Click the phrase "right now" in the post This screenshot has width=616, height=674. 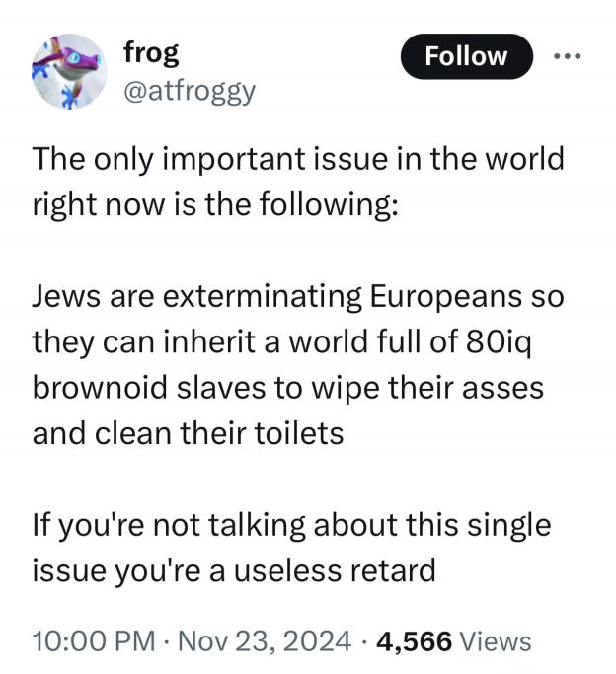point(99,204)
